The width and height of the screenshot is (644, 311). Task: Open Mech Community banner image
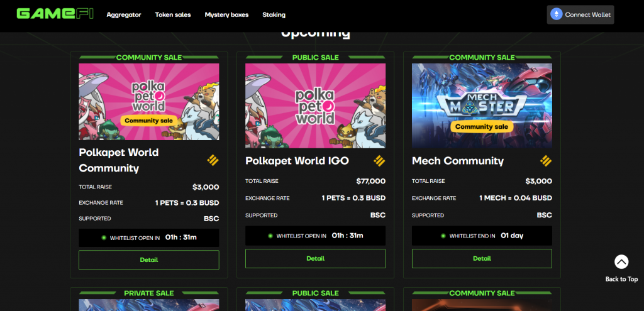[x=482, y=106]
